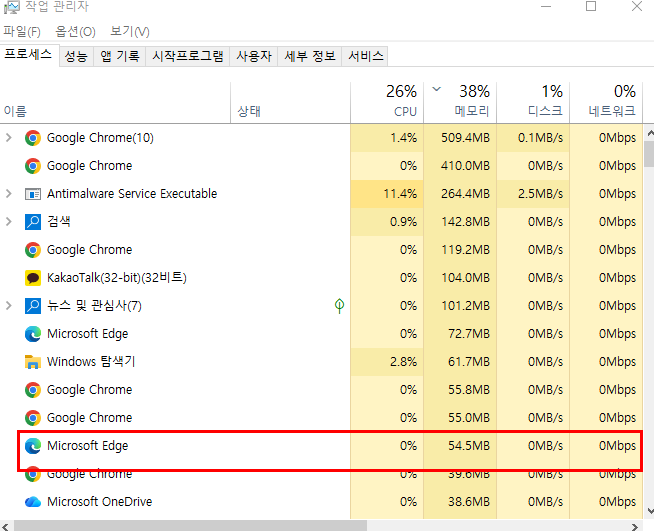Click the Google Chrome(10) process icon
This screenshot has height=531, width=654.
pyautogui.click(x=33, y=138)
